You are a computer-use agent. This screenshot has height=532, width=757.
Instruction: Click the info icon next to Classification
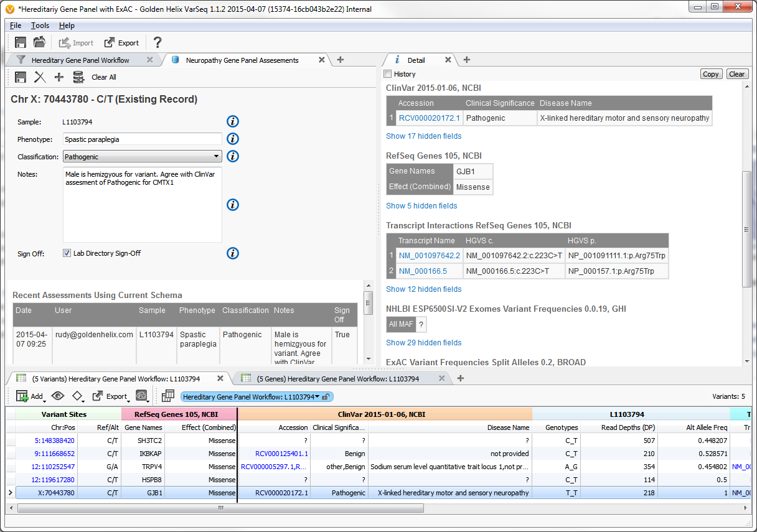[x=232, y=156]
